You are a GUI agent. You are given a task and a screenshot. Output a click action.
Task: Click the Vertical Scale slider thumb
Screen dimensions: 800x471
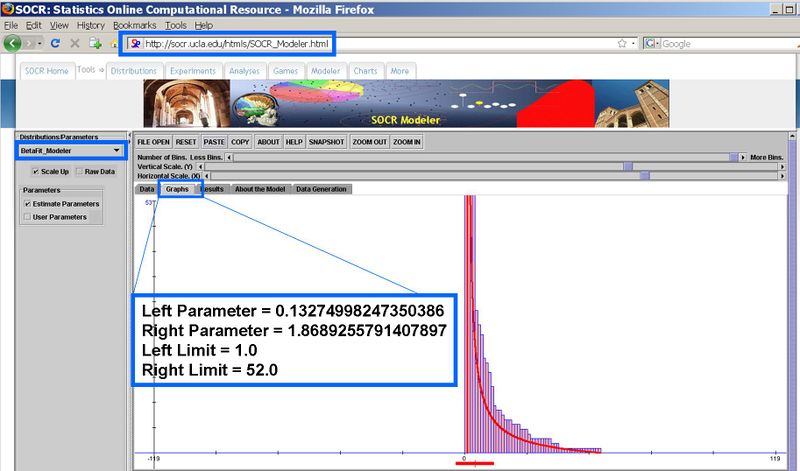coord(628,167)
